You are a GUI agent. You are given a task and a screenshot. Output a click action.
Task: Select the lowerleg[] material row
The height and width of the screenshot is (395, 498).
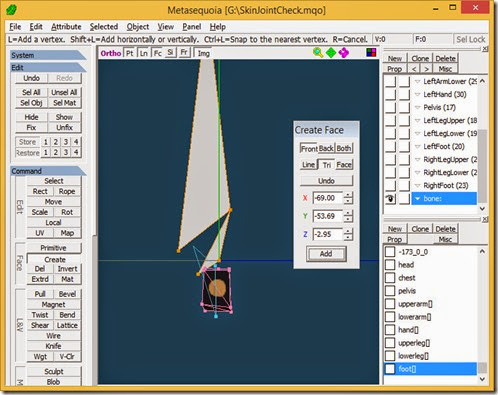[430, 356]
